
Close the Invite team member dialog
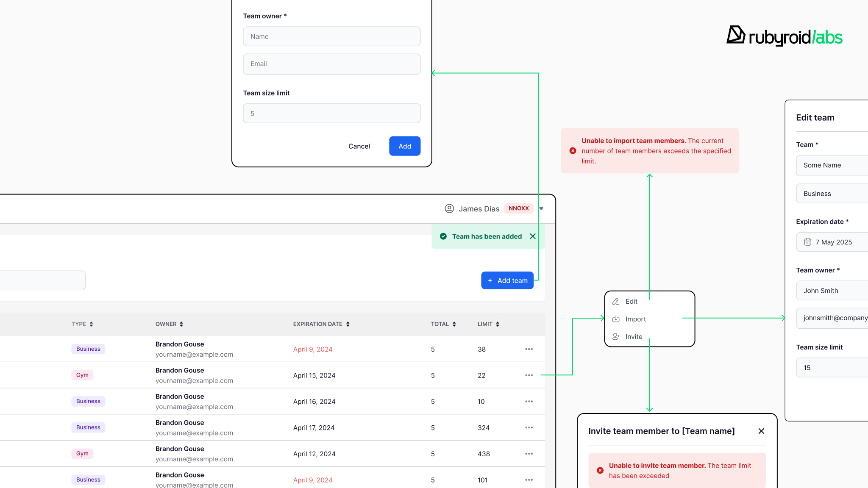(x=761, y=431)
